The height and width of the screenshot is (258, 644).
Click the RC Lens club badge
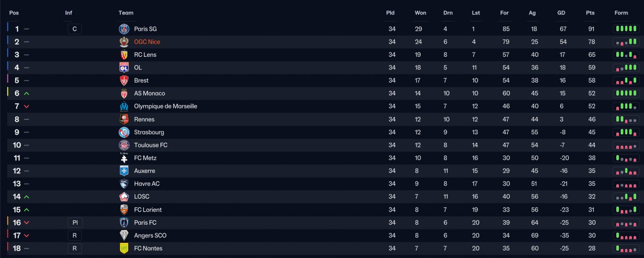pyautogui.click(x=124, y=55)
